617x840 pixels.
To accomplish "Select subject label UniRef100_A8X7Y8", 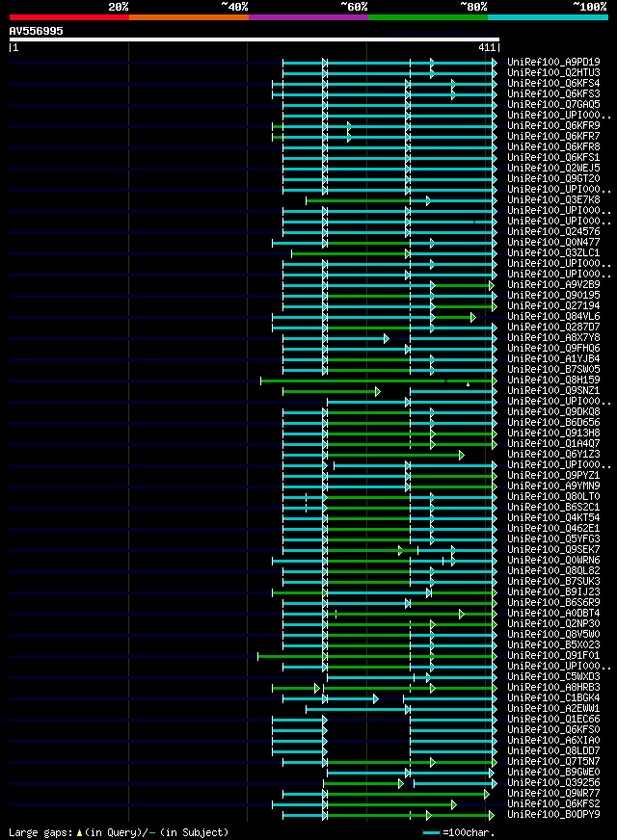I will click(x=553, y=338).
